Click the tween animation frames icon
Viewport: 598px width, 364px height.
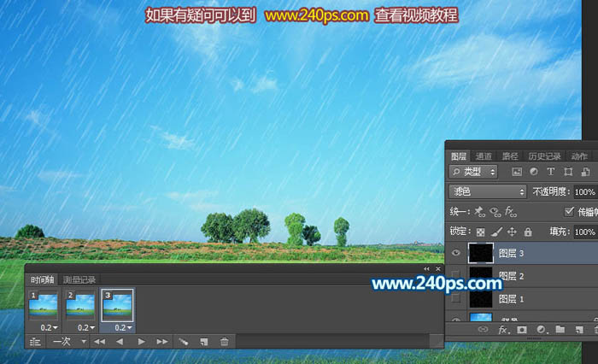click(x=184, y=342)
